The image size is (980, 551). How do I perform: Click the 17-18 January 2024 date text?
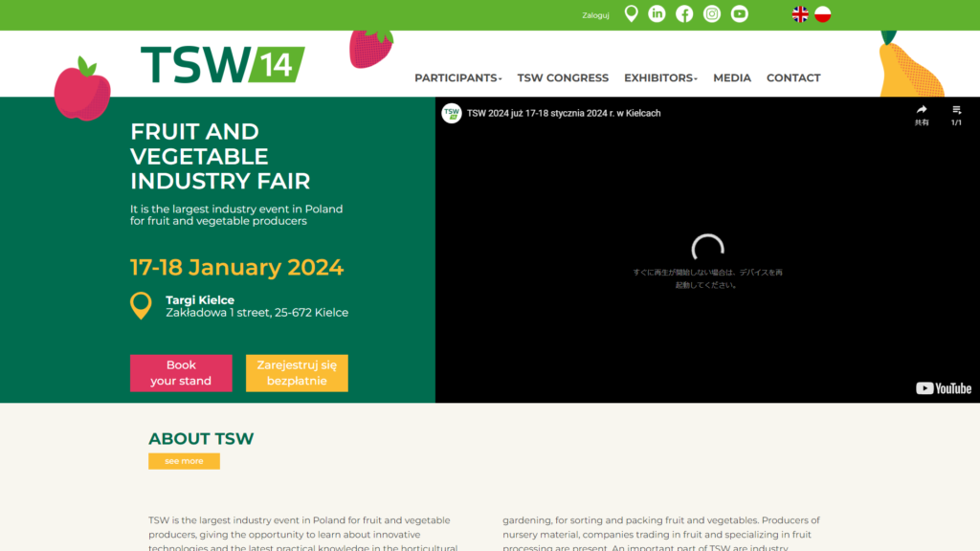click(237, 268)
